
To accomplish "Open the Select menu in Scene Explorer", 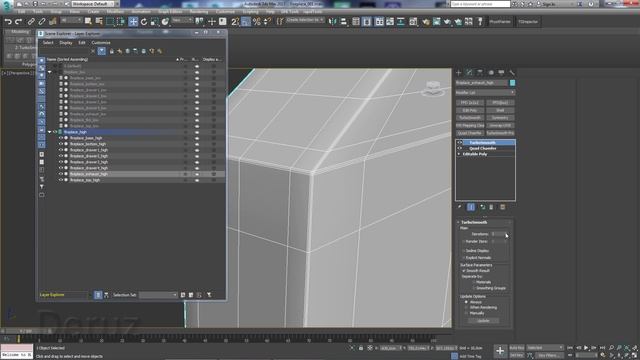I will pyautogui.click(x=48, y=42).
